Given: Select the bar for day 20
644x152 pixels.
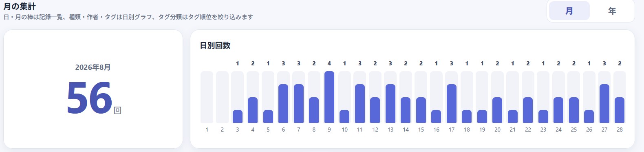Looking at the screenshot, I should coord(497,97).
